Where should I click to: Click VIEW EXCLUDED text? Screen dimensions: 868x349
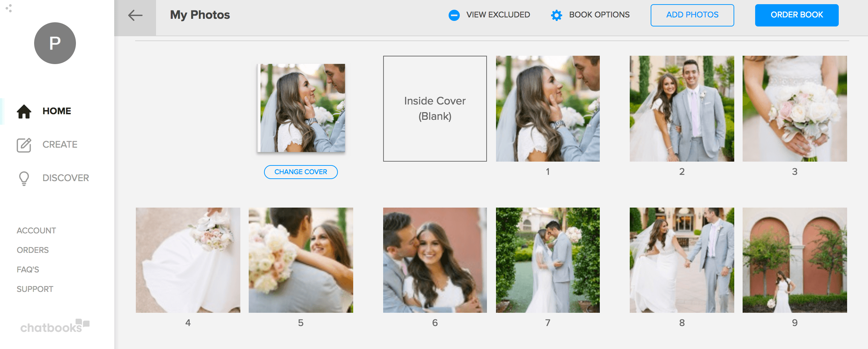coord(498,15)
